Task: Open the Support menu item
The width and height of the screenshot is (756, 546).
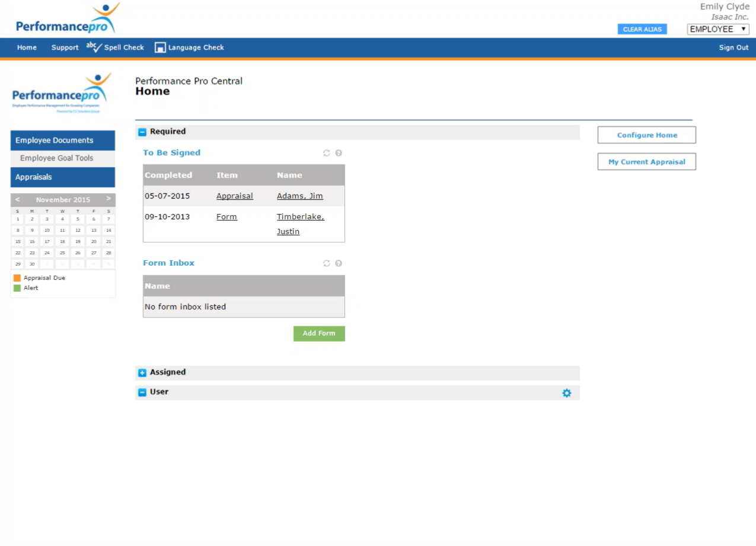Action: coord(65,47)
